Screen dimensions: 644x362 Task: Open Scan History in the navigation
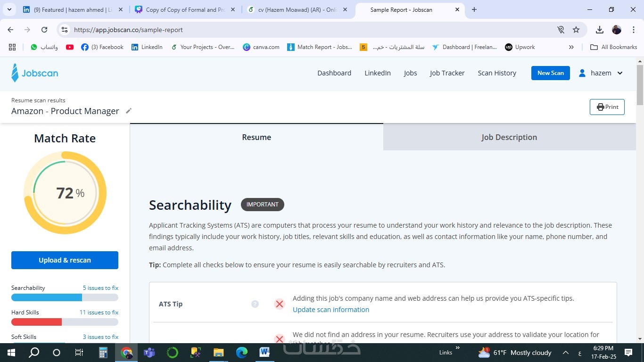[x=497, y=73]
